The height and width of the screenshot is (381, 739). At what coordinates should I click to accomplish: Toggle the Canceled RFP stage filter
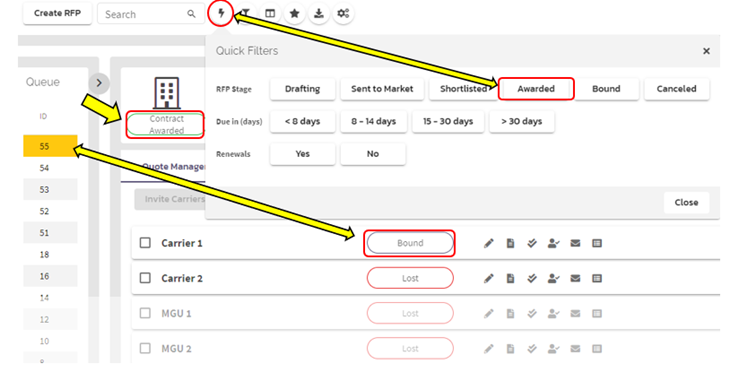[x=676, y=89]
